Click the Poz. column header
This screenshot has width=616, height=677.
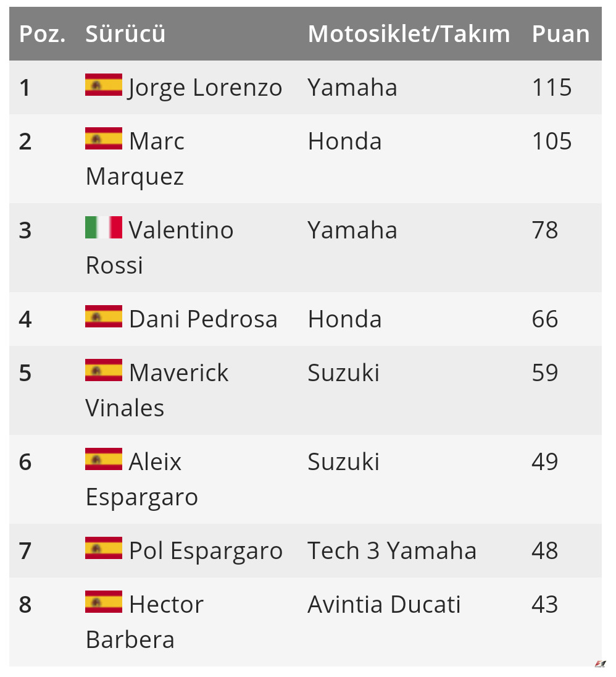(x=42, y=34)
